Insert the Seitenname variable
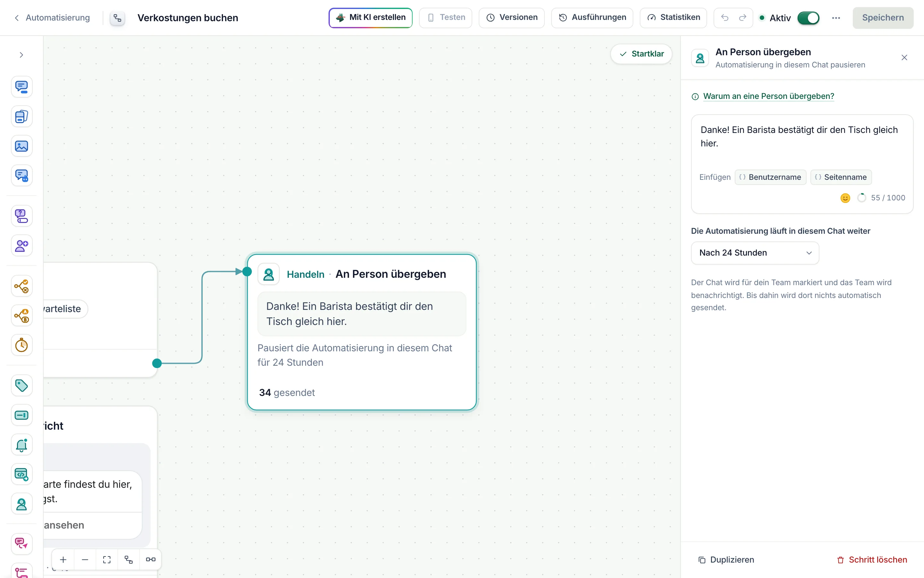 841,177
